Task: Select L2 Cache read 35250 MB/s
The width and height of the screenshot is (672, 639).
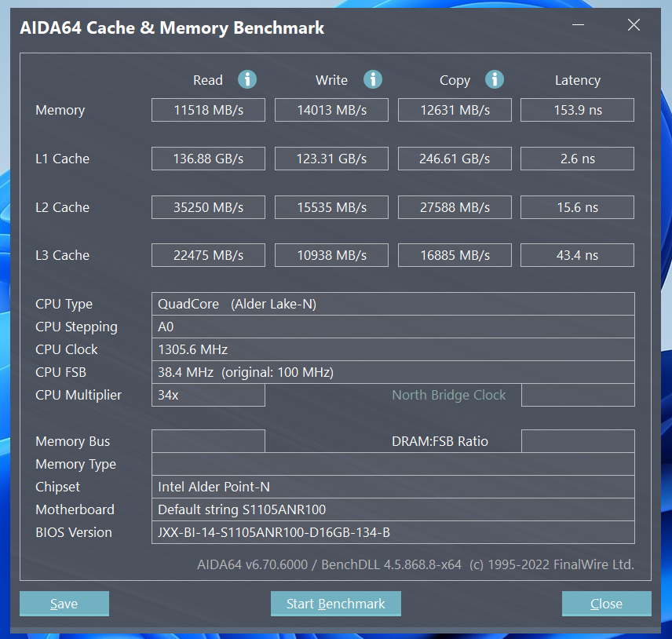Action: 208,207
